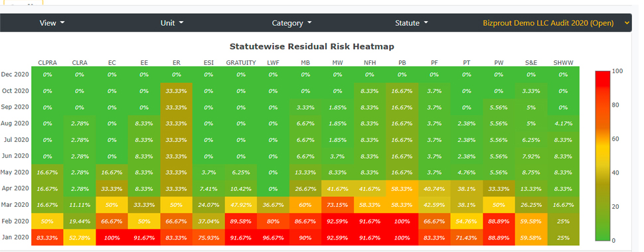Expand the Statute dropdown menu

[x=411, y=23]
